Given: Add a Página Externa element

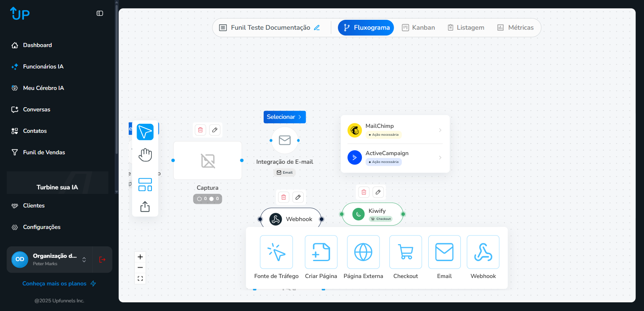Looking at the screenshot, I should tap(363, 252).
